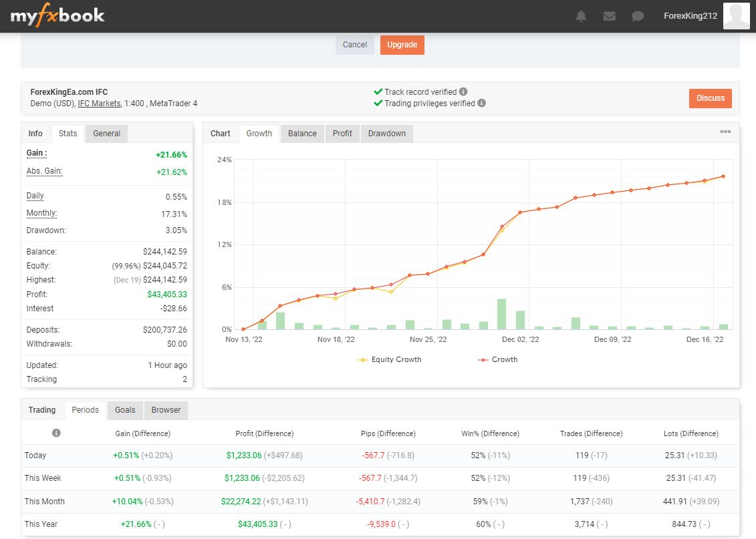756x539 pixels.
Task: Check messages via the envelope icon
Action: point(609,15)
